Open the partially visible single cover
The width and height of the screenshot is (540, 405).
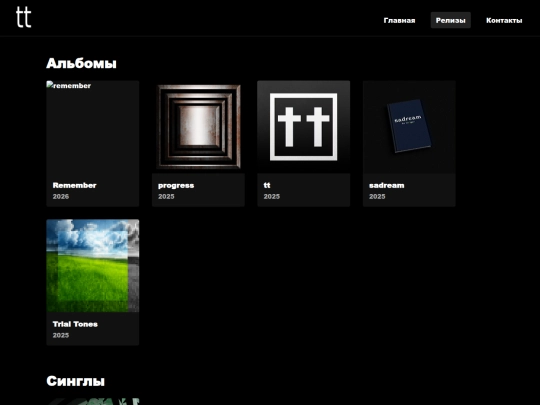pos(93,402)
